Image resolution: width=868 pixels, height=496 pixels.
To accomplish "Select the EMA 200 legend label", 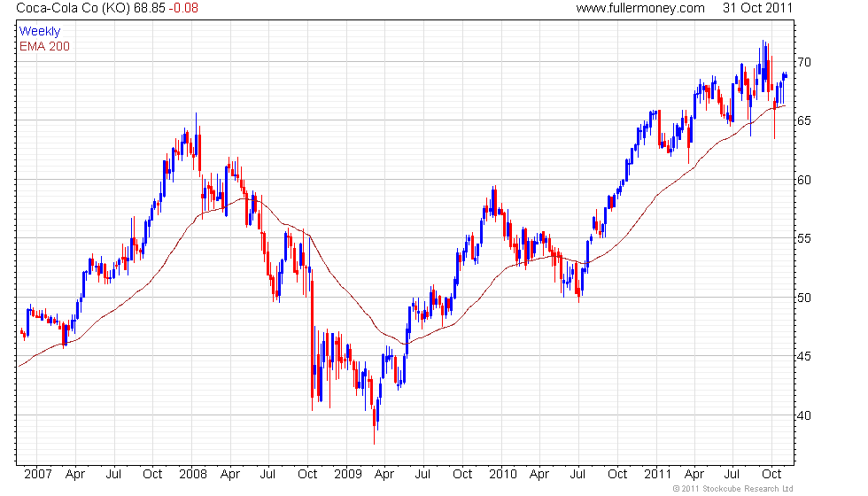I will [x=44, y=46].
